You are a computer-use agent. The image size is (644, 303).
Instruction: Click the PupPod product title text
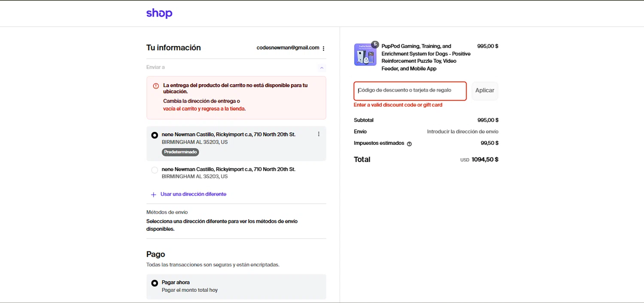[x=426, y=57]
